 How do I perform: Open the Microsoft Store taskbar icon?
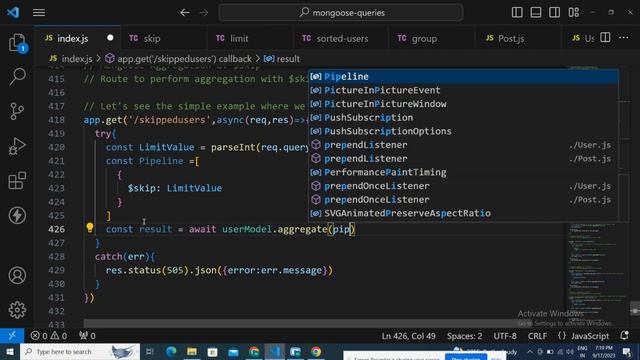pyautogui.click(x=213, y=351)
